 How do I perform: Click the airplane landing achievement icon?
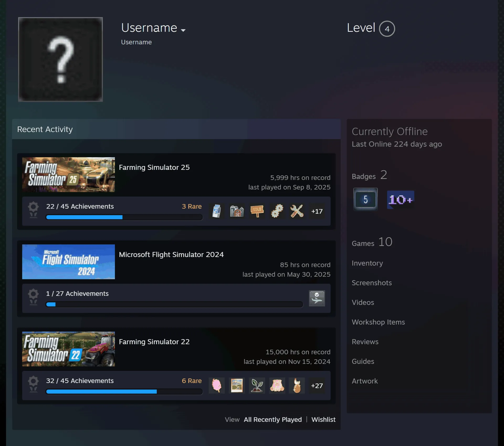tap(317, 298)
